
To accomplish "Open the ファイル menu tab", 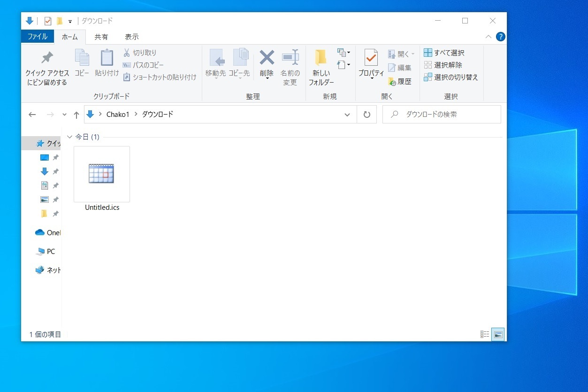I will (x=37, y=37).
